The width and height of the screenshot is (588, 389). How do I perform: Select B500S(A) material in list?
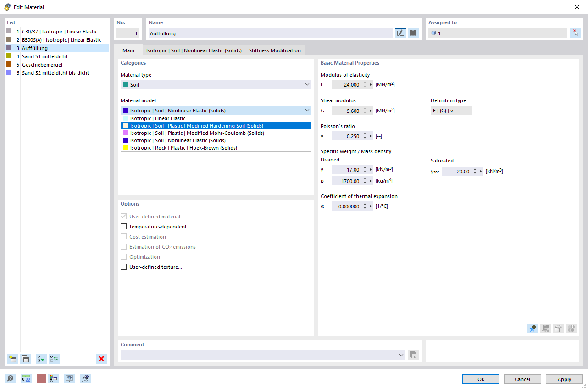tap(57, 40)
